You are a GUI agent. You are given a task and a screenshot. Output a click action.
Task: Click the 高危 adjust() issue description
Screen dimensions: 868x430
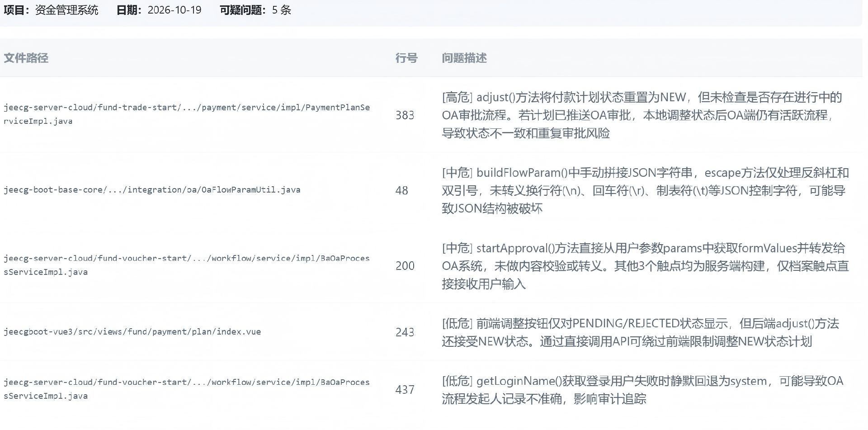[642, 115]
